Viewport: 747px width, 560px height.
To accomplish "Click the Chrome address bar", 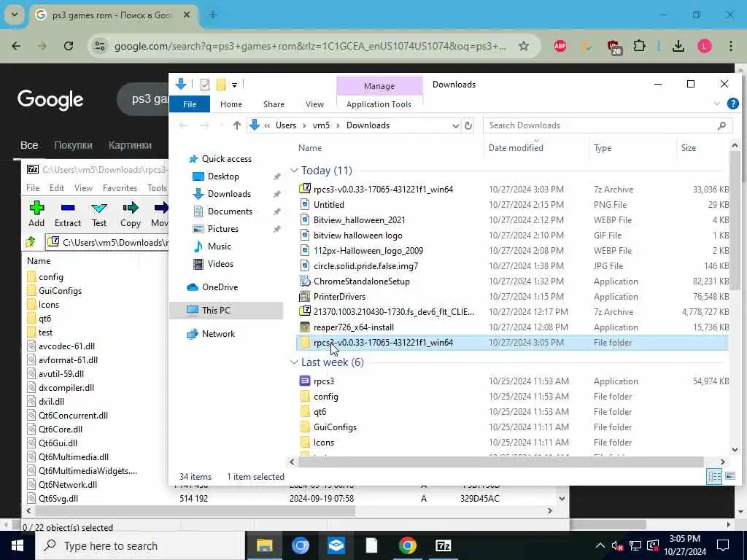I will [x=309, y=46].
